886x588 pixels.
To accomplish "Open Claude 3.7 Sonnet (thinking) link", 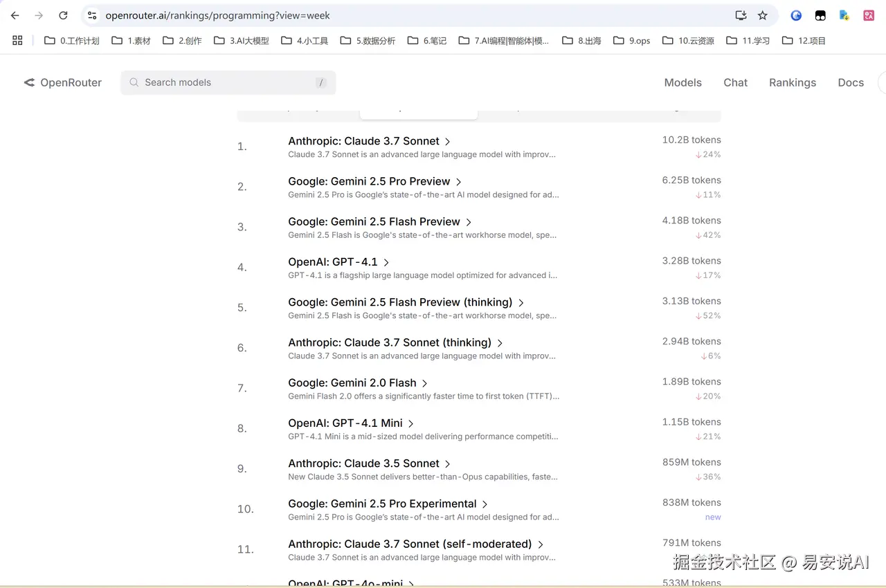I will tap(390, 342).
